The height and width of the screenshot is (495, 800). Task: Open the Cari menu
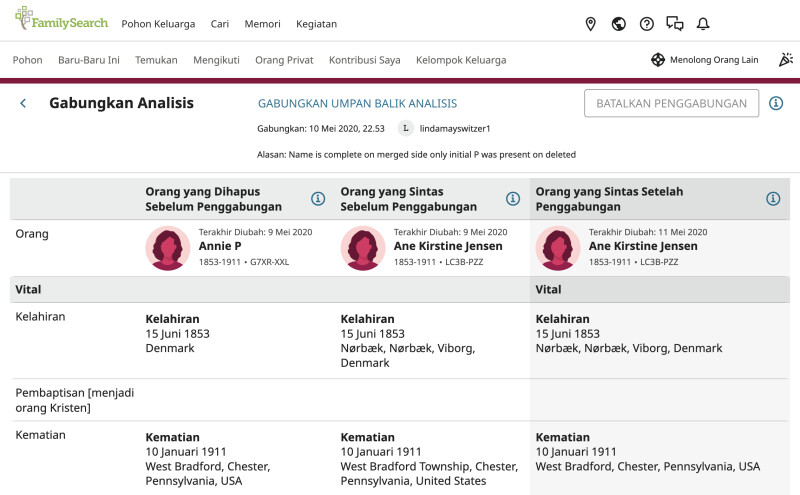(x=220, y=24)
